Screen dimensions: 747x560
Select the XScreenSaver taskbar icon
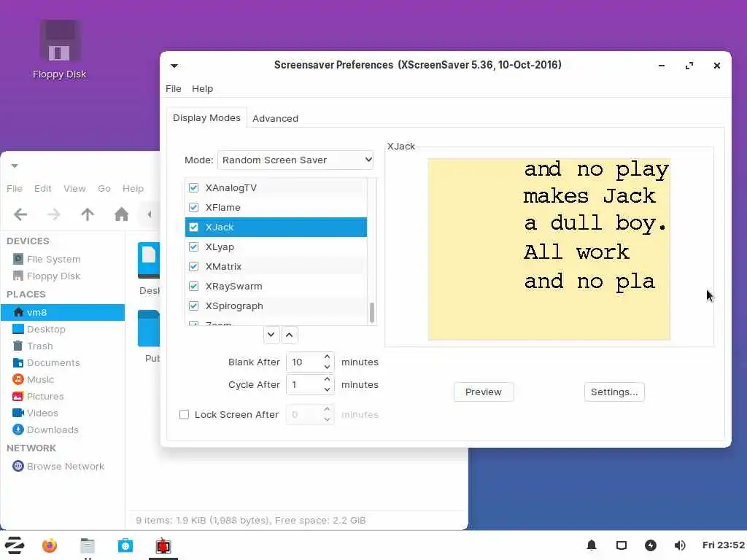[163, 545]
